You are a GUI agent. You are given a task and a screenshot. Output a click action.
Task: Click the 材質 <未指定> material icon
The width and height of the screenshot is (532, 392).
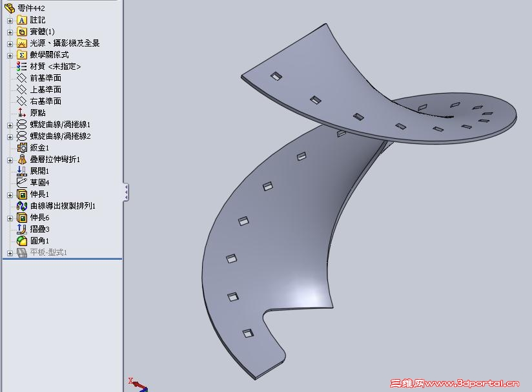(22, 66)
